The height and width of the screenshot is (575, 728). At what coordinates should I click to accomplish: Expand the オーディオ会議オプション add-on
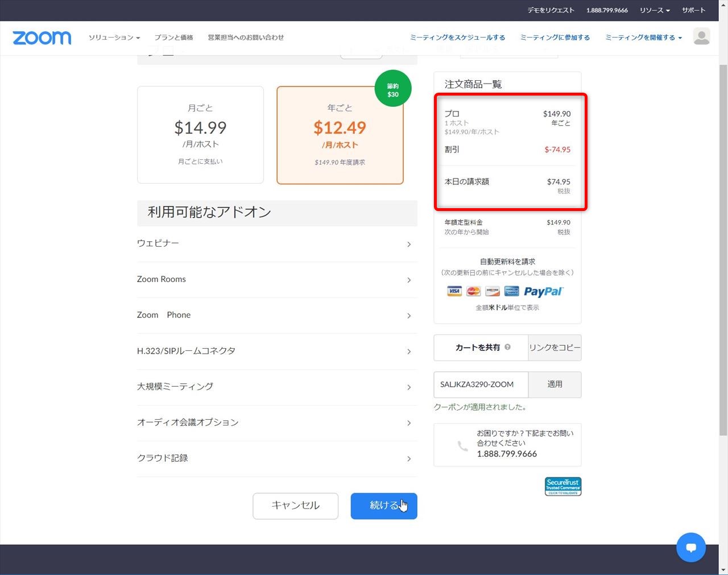(277, 423)
